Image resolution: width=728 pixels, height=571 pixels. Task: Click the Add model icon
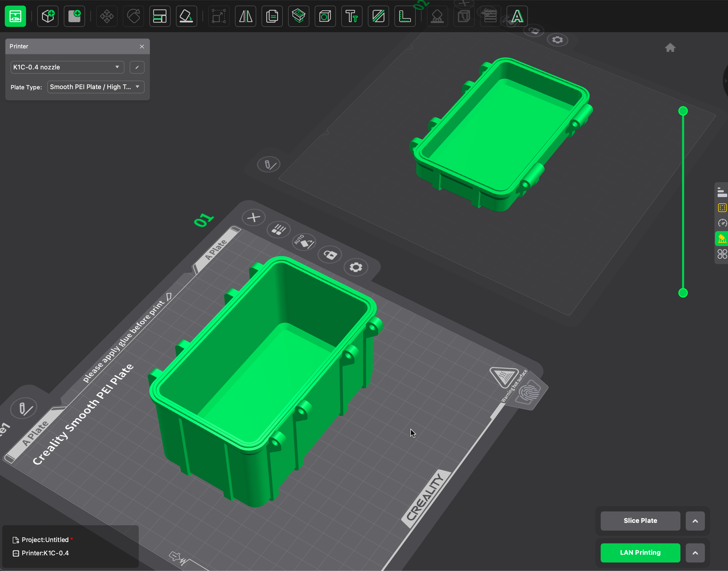pos(47,16)
